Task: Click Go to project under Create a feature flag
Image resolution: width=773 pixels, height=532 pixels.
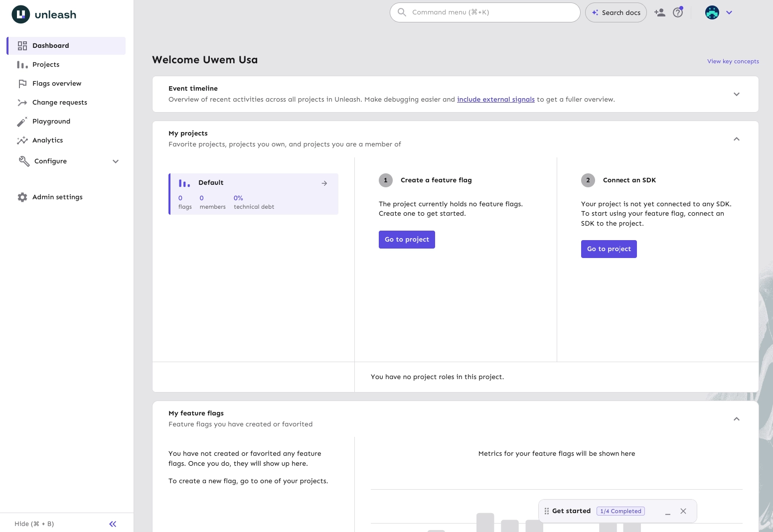Action: coord(407,240)
